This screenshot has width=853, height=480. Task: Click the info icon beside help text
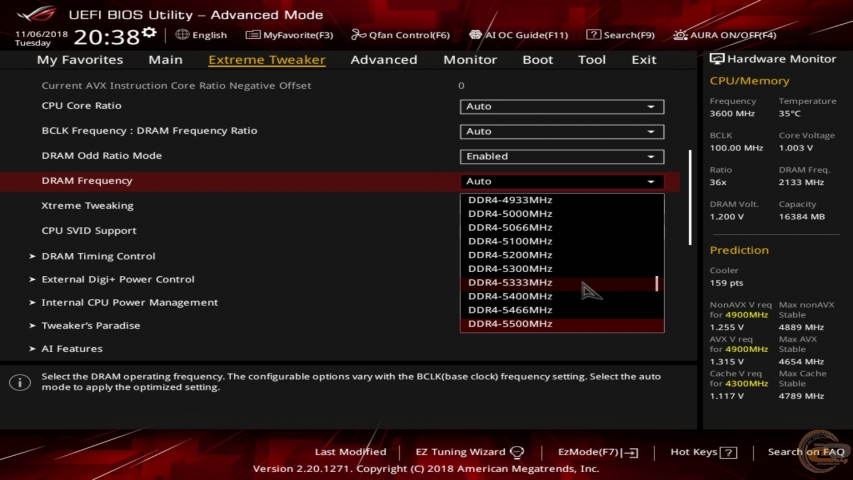(20, 383)
